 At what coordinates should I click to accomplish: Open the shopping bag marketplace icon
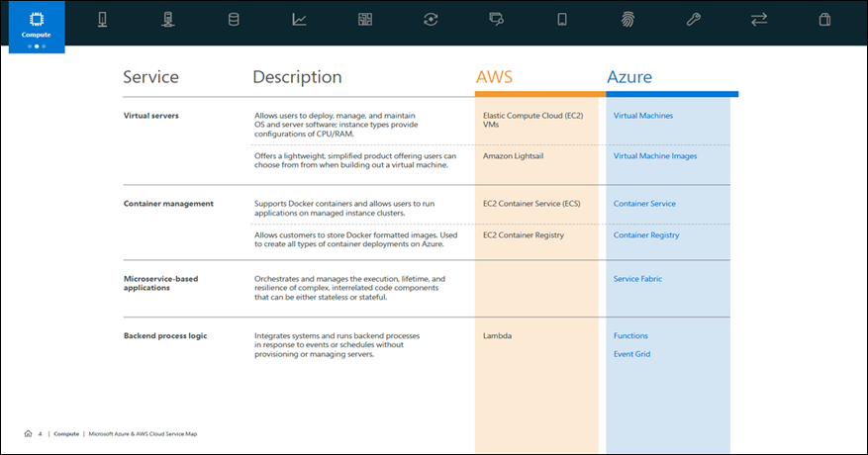tap(824, 19)
